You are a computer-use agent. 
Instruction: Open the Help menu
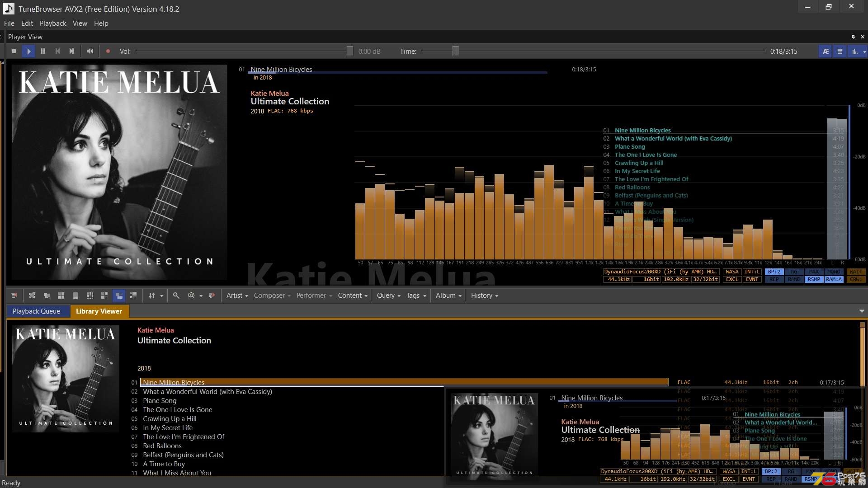pos(101,23)
